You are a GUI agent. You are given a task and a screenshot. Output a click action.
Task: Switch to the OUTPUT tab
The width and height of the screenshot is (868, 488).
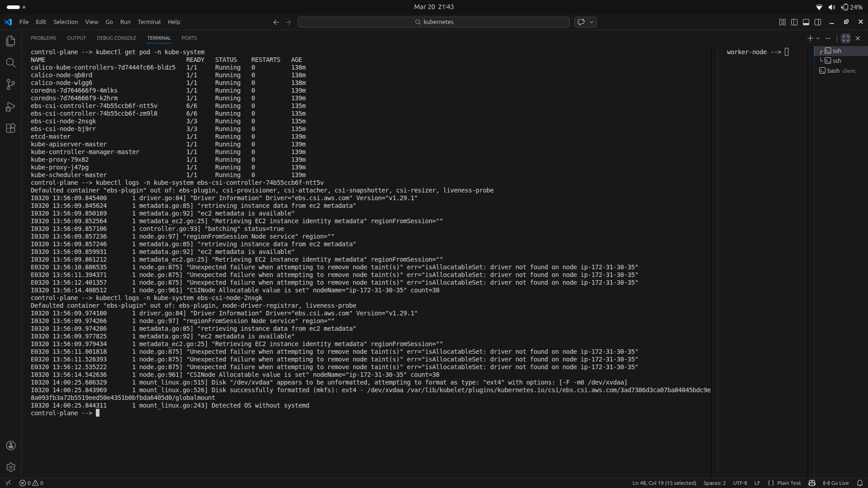76,38
